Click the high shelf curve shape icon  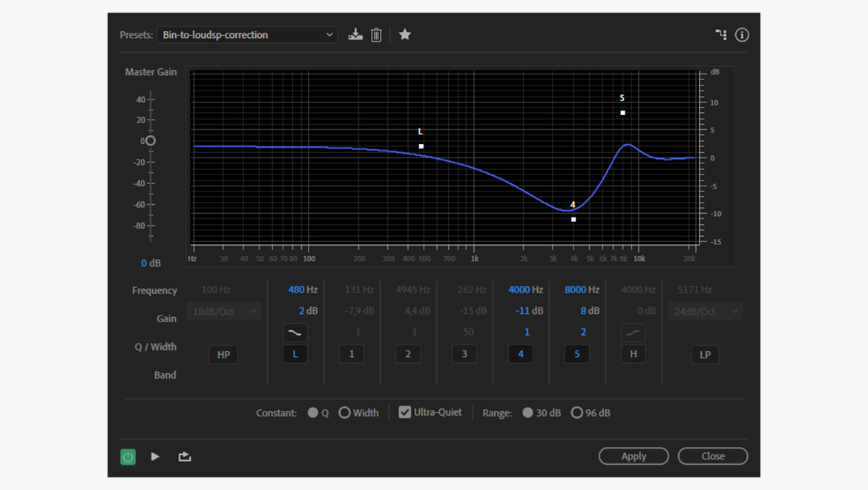[633, 333]
